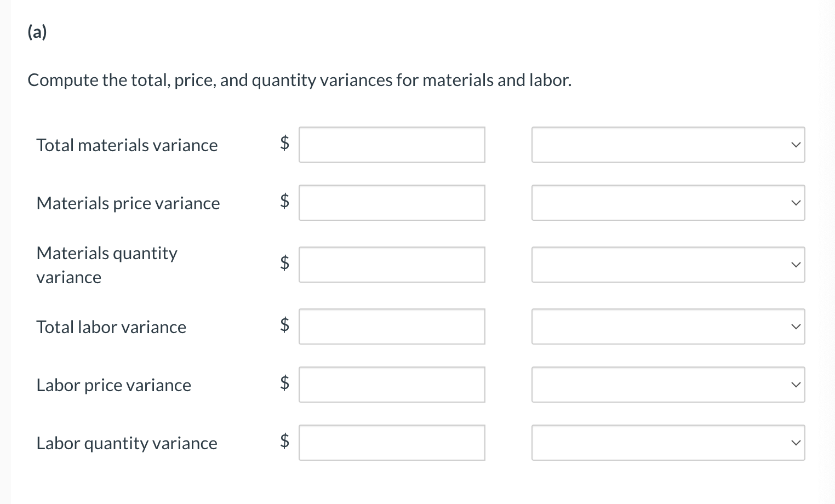
Task: Expand the Labor price variance dropdown
Action: 667,385
